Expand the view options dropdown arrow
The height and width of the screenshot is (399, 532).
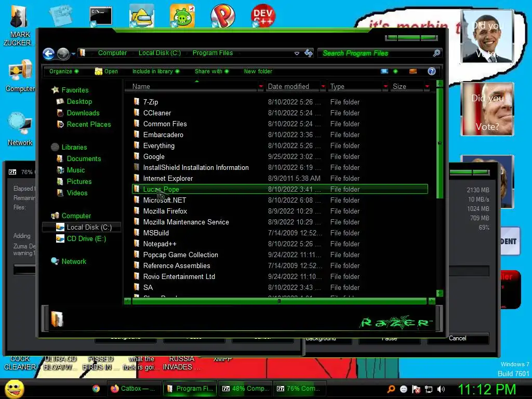coord(395,71)
